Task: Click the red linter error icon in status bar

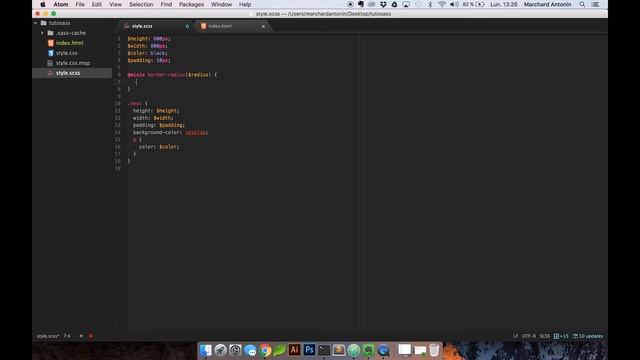Action: [91, 336]
